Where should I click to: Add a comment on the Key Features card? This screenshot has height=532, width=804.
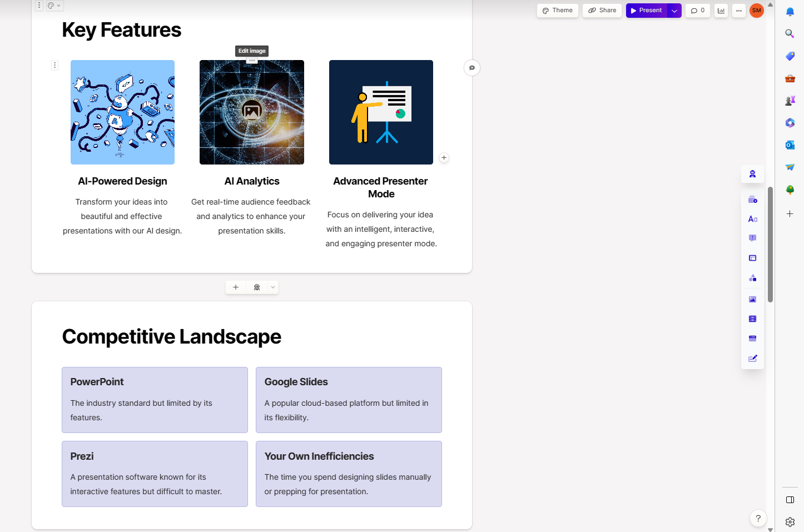click(472, 68)
